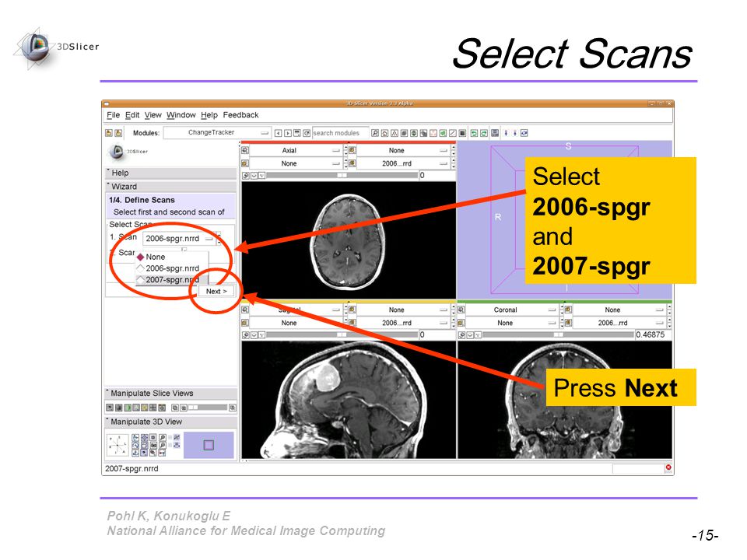The image size is (747, 560).
Task: Toggle Sagittal slice visibility in the 3D view
Action: [x=254, y=335]
